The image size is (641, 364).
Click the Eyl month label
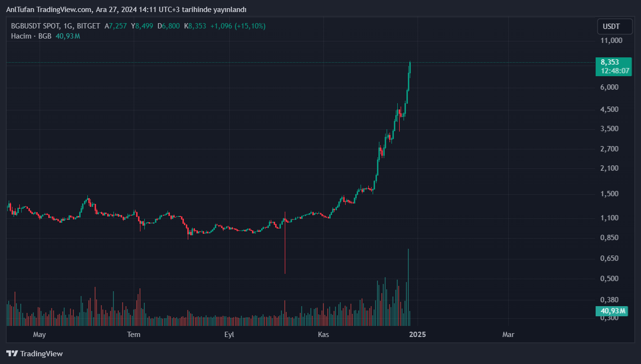[229, 334]
